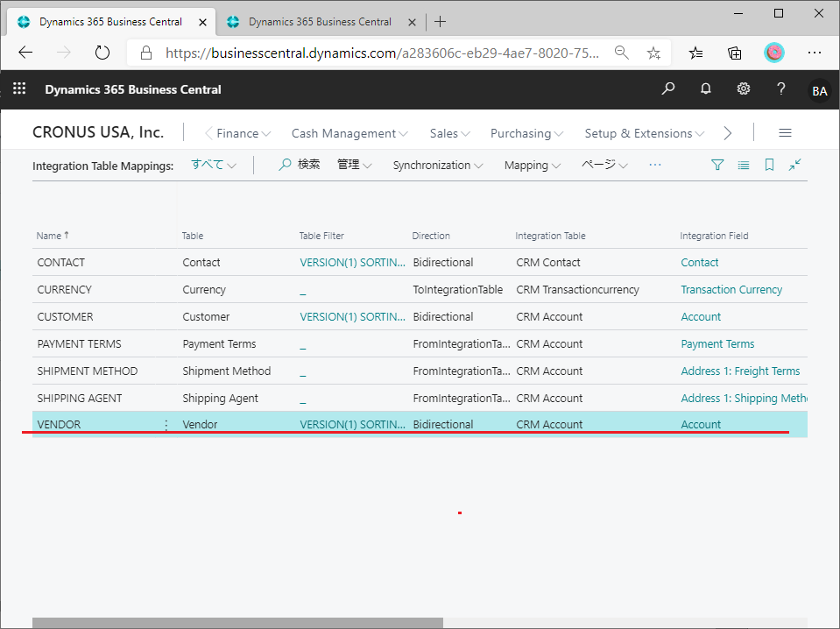Open the CONTACT row table filter link
Screen dimensions: 840x629
point(352,263)
